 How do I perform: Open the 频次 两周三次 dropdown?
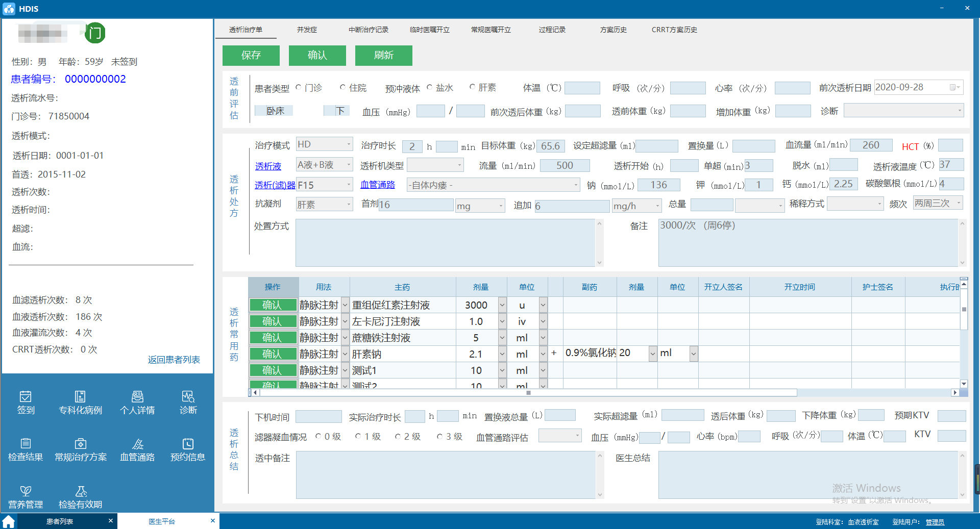(958, 203)
